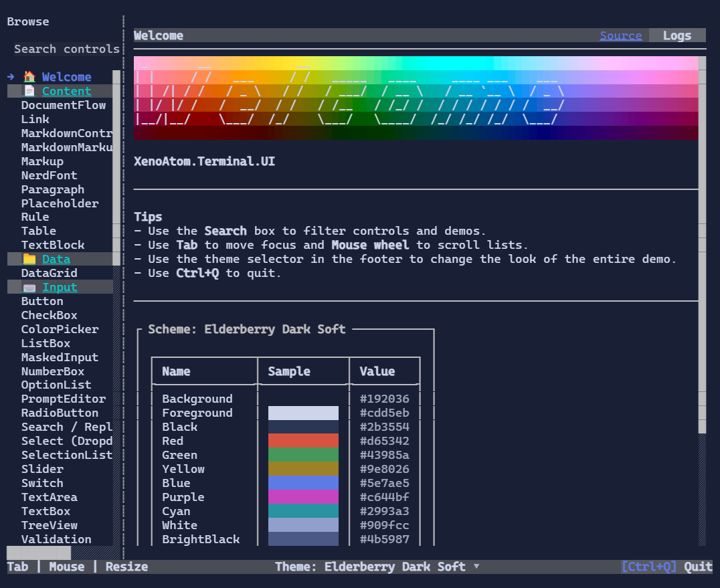Select Welcome in the browse list
720x588 pixels.
(x=67, y=77)
